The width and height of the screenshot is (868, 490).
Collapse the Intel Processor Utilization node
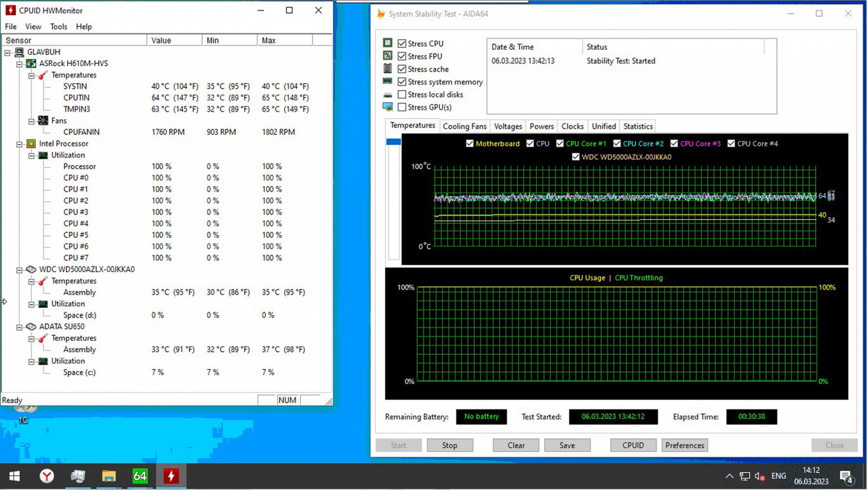(31, 156)
